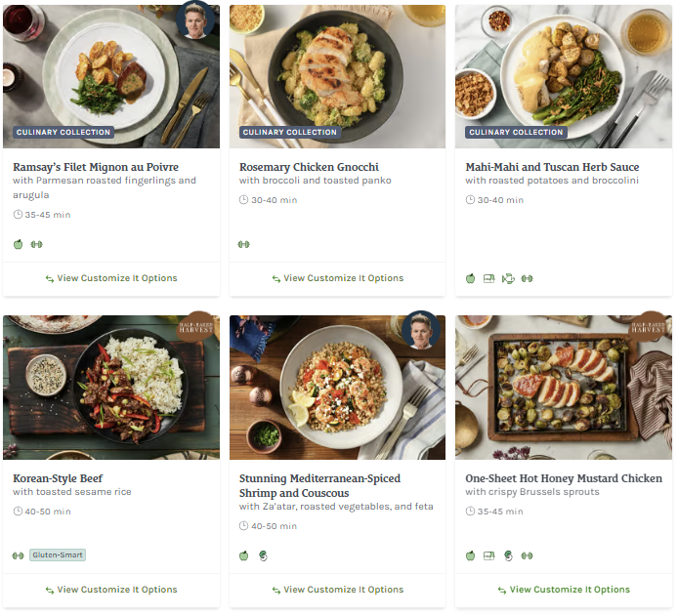
Task: Open Customize It Options for Hot Honey Mustard Chicken
Action: coord(564,590)
